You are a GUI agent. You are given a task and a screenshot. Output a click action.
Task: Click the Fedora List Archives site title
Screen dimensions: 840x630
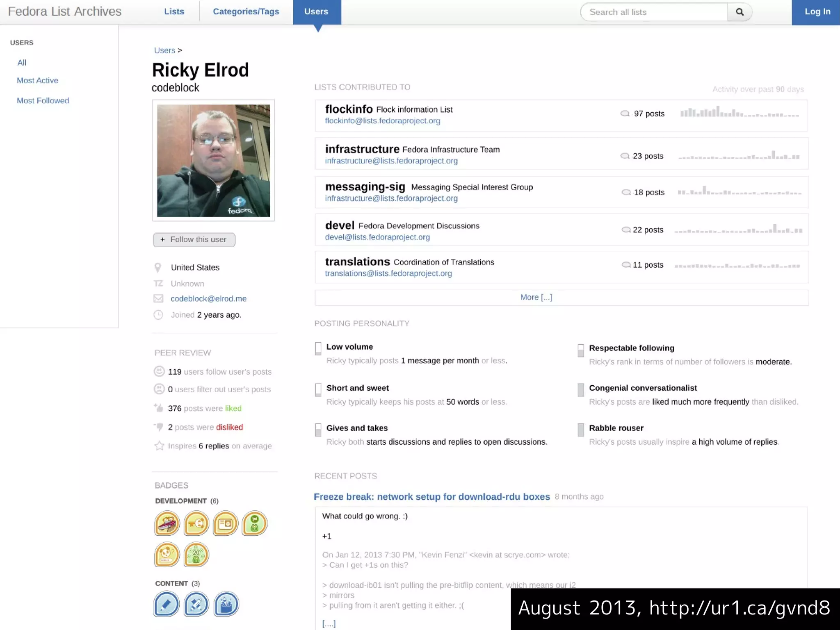pos(65,11)
